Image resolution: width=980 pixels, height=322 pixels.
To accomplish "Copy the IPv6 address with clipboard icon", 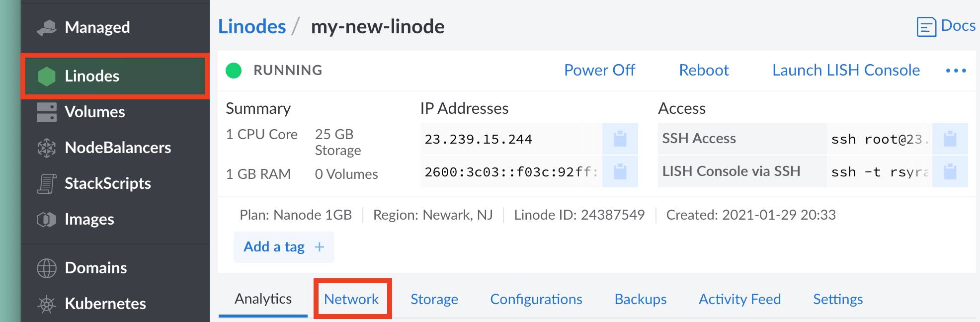I will pyautogui.click(x=620, y=172).
